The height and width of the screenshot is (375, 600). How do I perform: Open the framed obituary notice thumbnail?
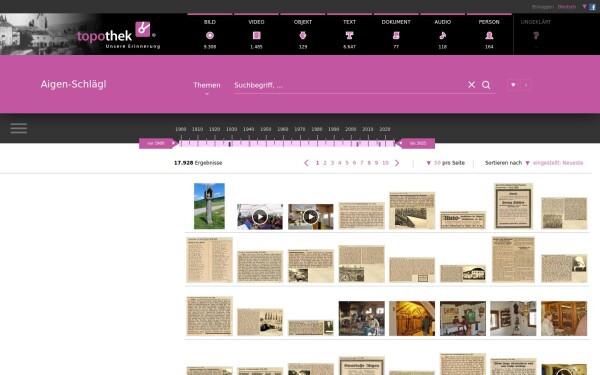point(514,206)
